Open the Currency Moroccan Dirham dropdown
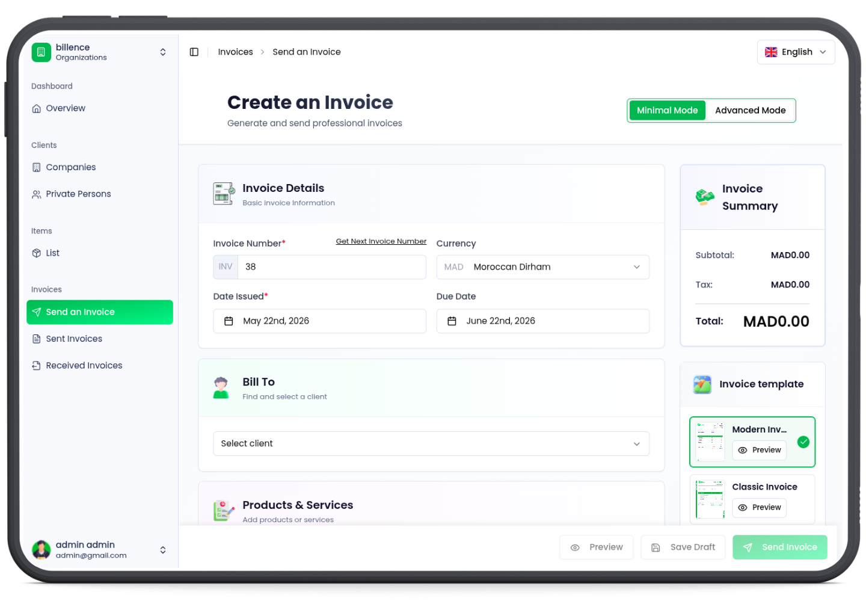The height and width of the screenshot is (616, 866). 542,267
